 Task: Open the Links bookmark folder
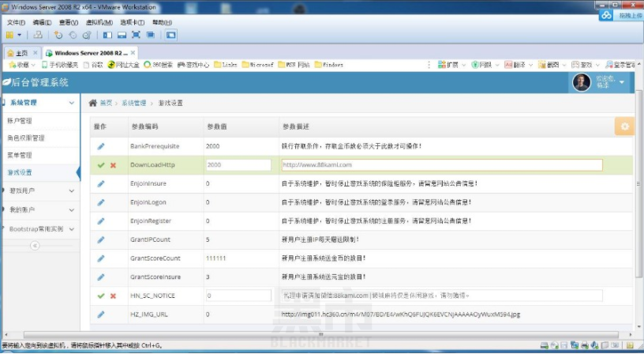(226, 65)
